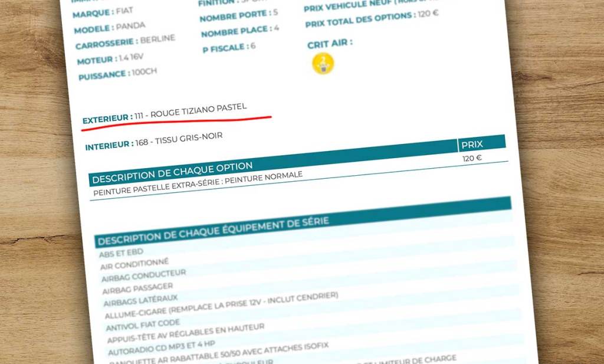
Task: Click the 120 € price cell under PRIX
Action: pos(472,158)
